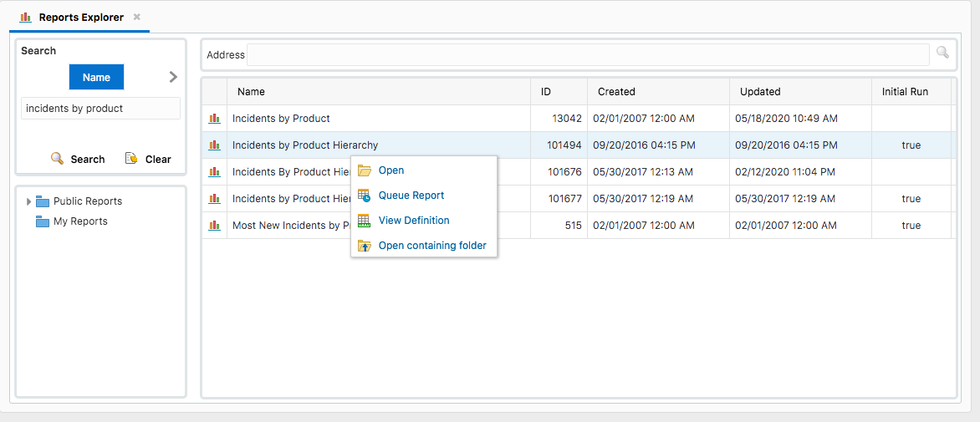Click the report icon beside Incidents by Product
This screenshot has height=422, width=980.
tap(214, 119)
